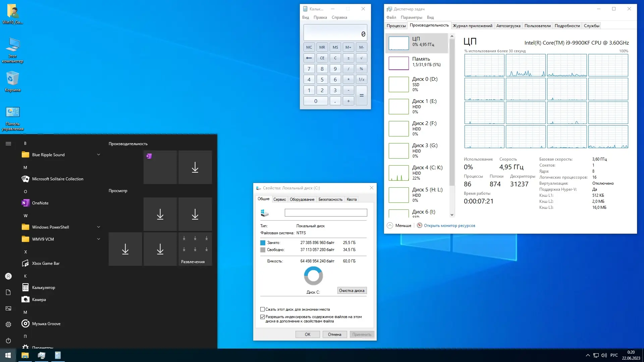Launch OneNote from the Start menu list
The image size is (644, 362).
[40, 203]
